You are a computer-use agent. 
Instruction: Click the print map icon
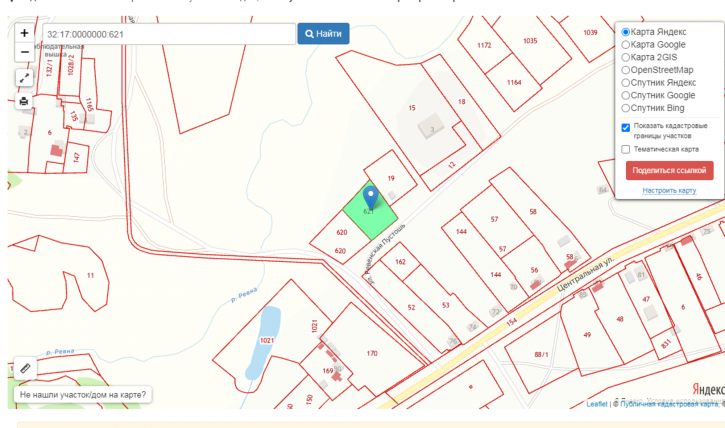click(24, 101)
